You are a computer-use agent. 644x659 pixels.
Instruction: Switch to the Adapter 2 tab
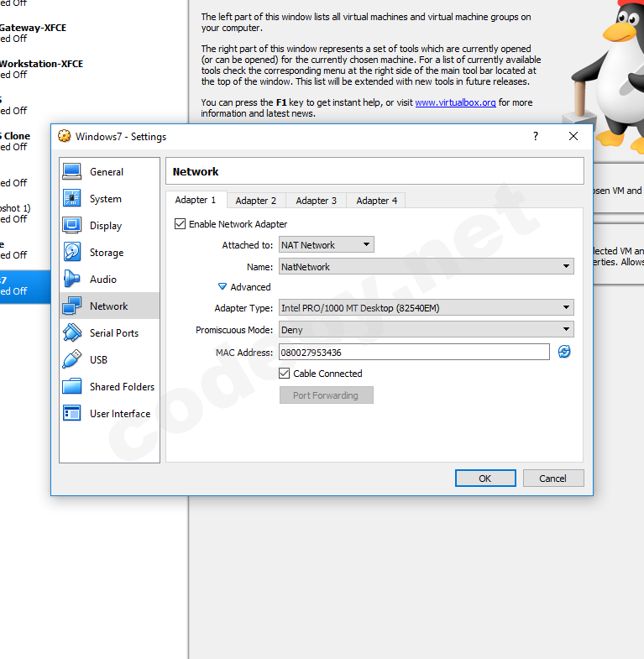(x=256, y=201)
